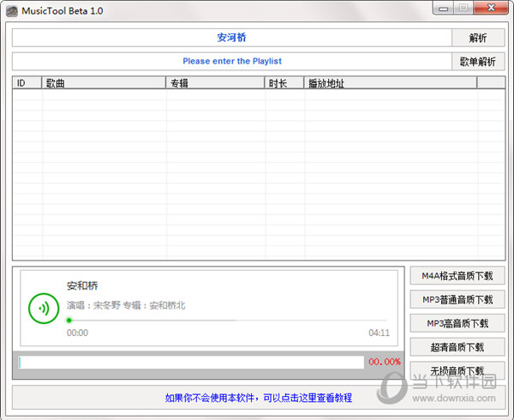The height and width of the screenshot is (420, 514).
Task: Choose MP3高音质下载 option
Action: point(457,323)
